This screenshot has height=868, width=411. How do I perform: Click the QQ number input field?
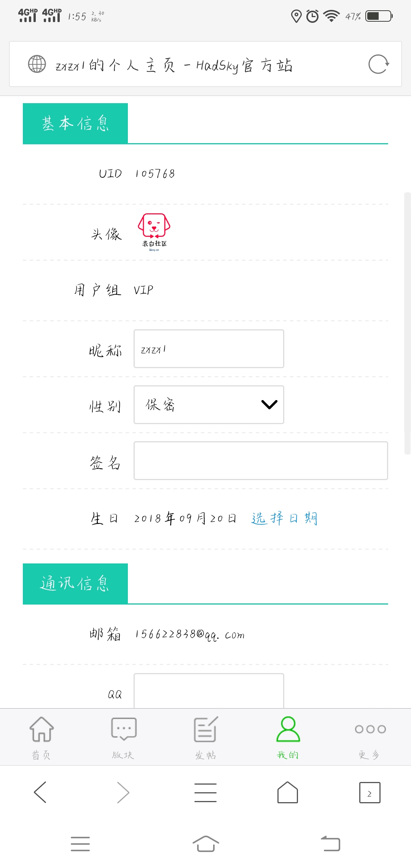[x=209, y=691]
